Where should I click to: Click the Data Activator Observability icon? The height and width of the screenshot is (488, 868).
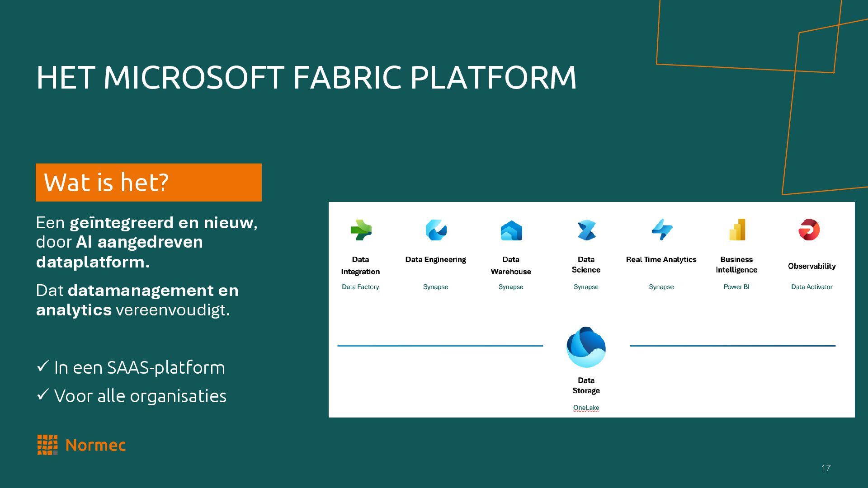tap(809, 230)
